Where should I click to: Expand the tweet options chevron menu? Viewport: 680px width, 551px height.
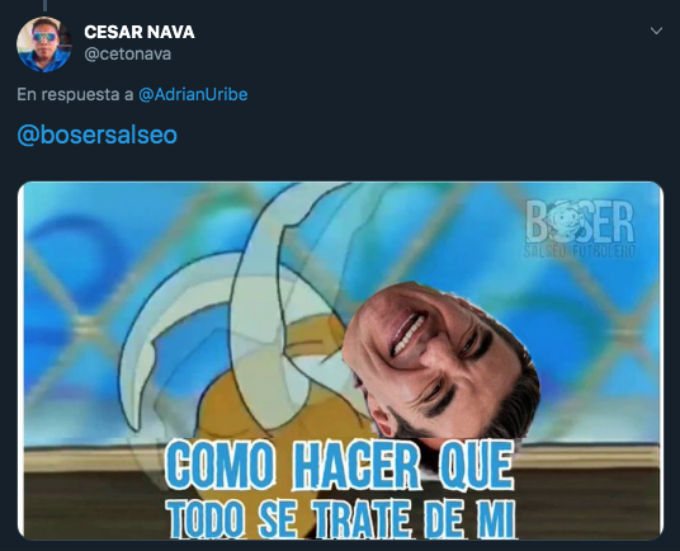[x=656, y=31]
